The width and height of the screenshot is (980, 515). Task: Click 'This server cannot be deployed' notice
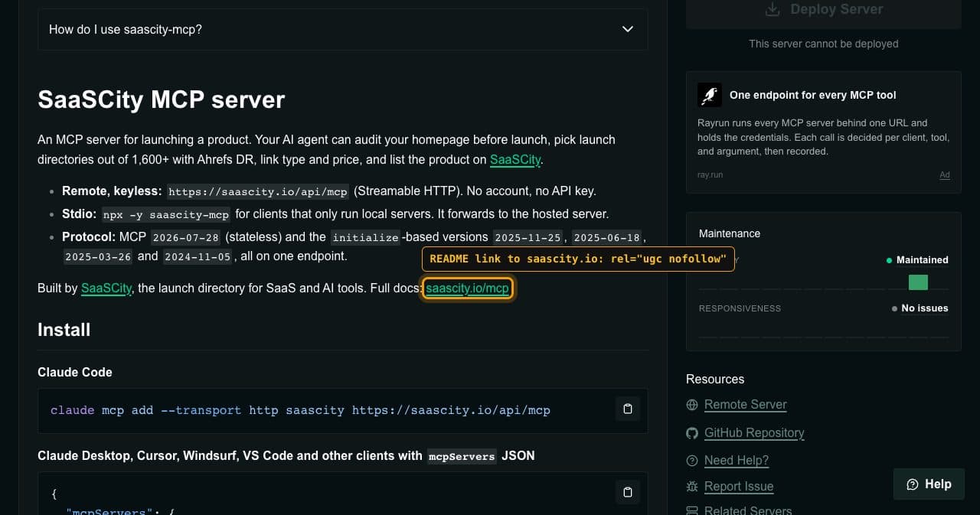[824, 44]
